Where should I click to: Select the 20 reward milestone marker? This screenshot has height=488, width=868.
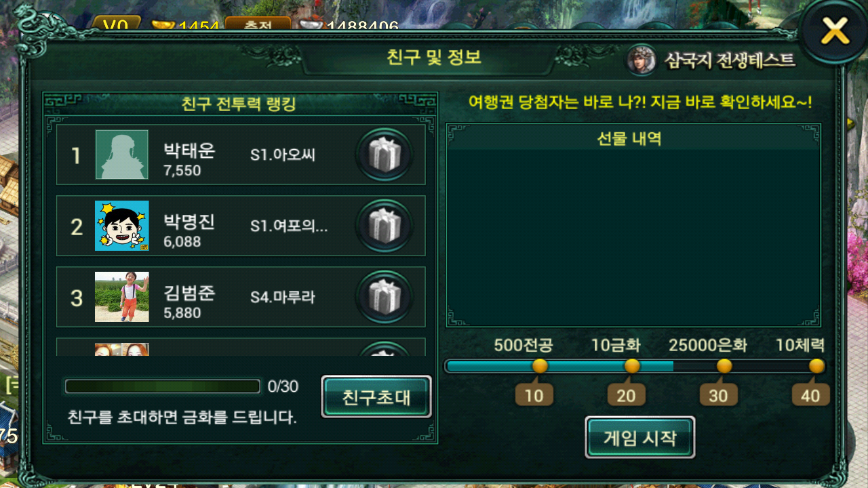coord(627,395)
